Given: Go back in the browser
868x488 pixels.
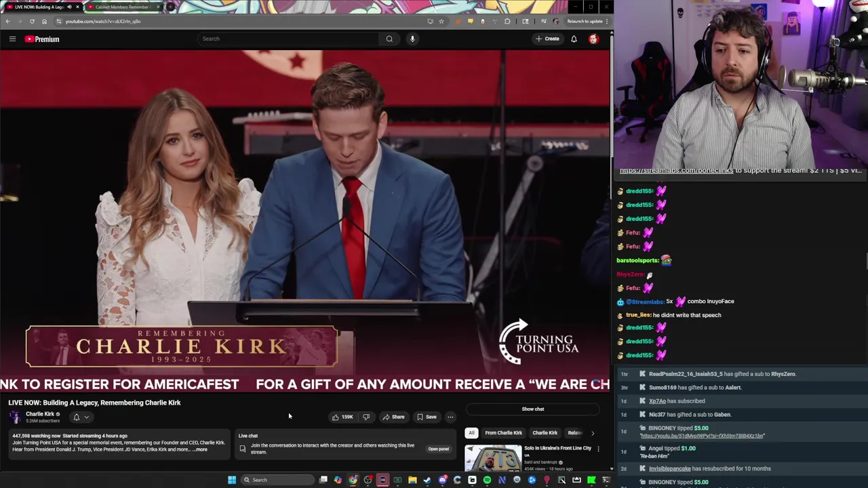Looking at the screenshot, I should coord(7,21).
